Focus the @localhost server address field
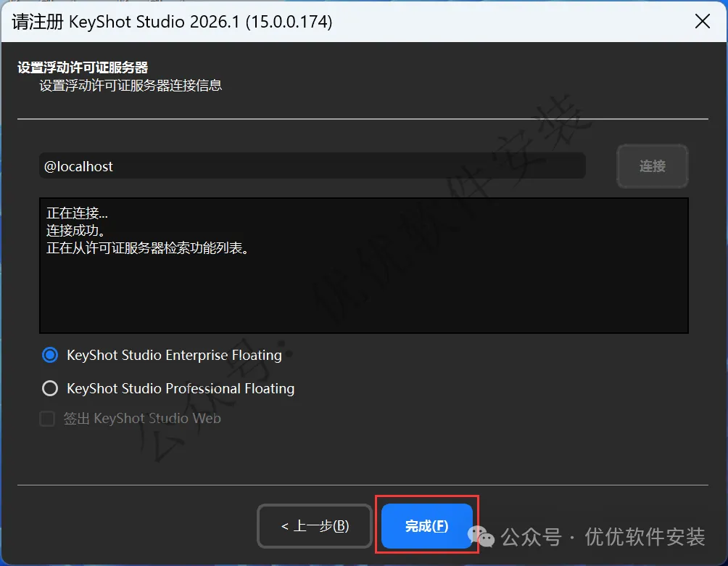This screenshot has width=728, height=566. point(312,166)
